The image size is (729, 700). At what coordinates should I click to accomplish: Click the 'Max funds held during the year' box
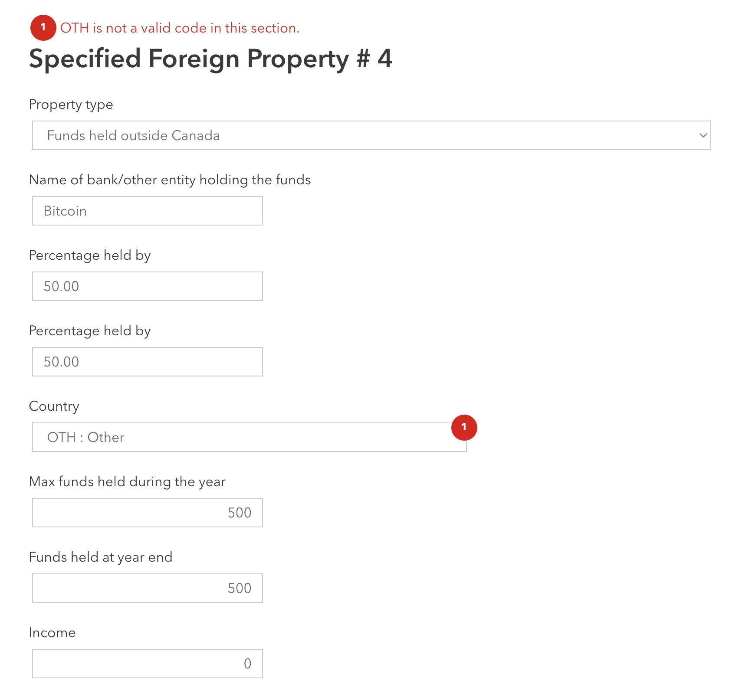pyautogui.click(x=147, y=513)
